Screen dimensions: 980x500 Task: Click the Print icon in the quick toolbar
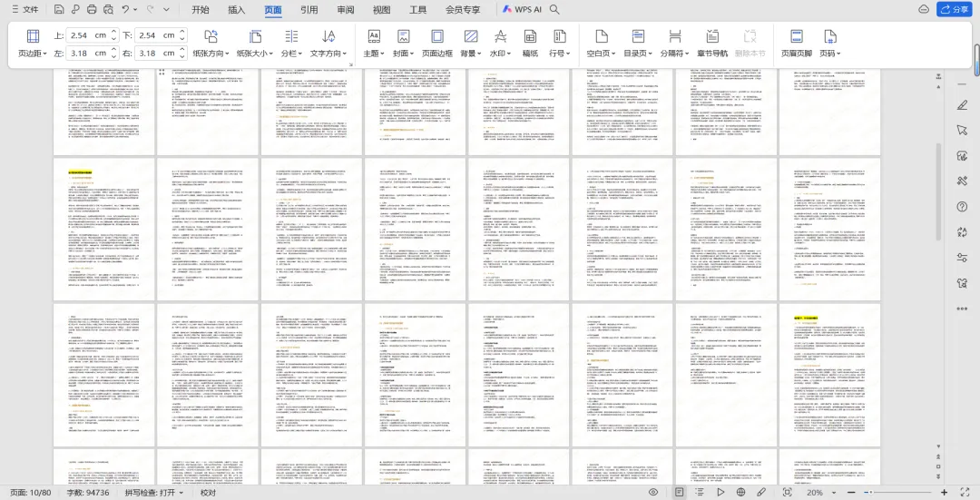[x=92, y=9]
